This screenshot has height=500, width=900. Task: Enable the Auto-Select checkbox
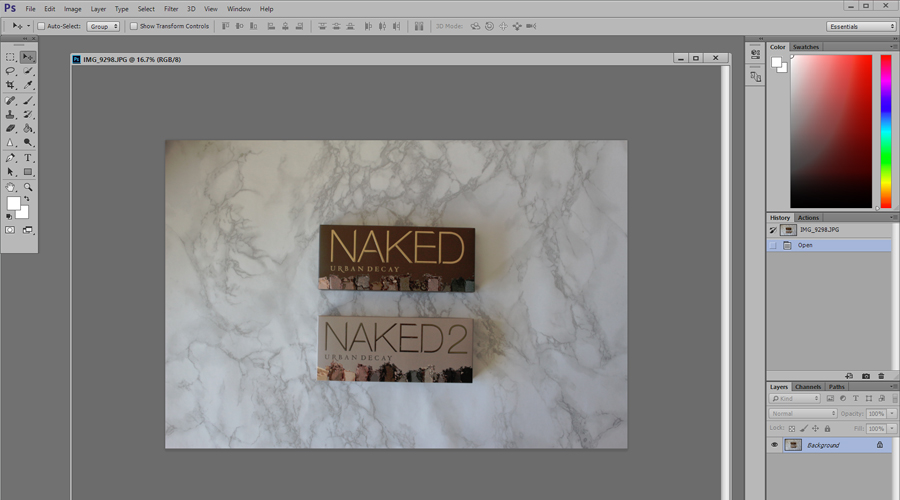(41, 26)
